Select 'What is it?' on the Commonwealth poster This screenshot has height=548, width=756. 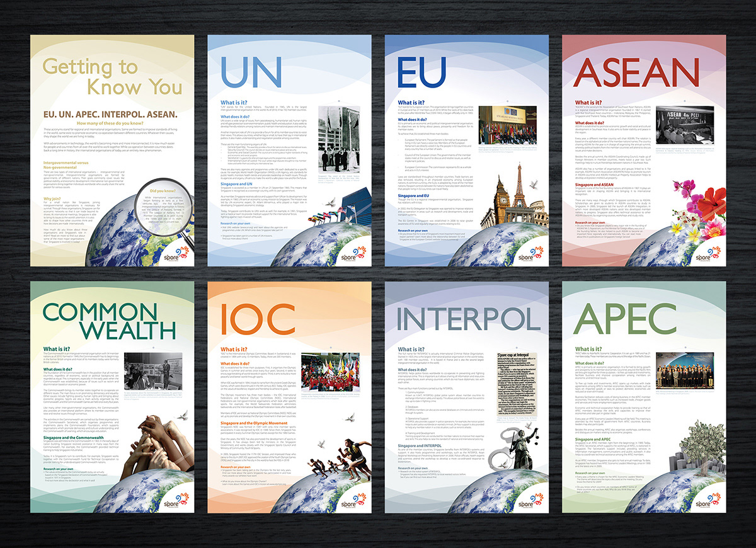57,350
